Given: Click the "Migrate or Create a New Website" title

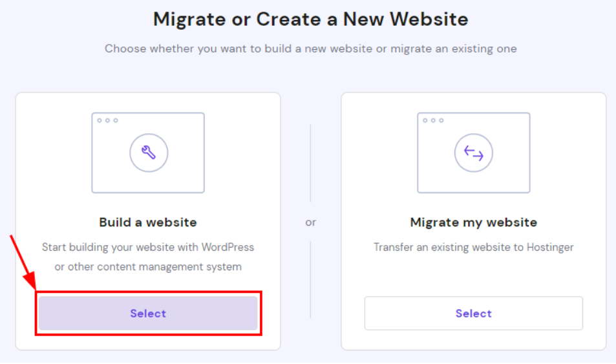Looking at the screenshot, I should [x=310, y=19].
